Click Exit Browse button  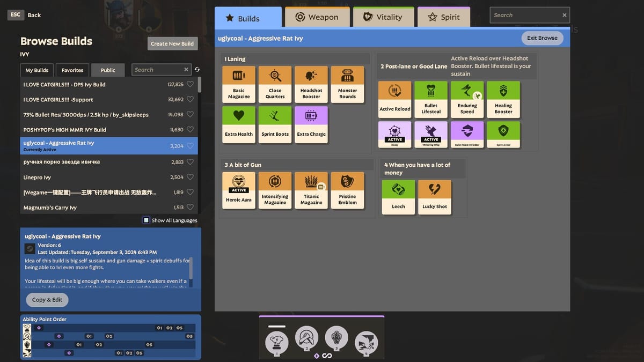coord(542,38)
